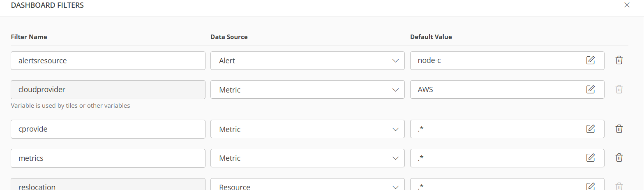The height and width of the screenshot is (190, 644).
Task: Expand data source dropdown for metrics
Action: pyautogui.click(x=307, y=158)
